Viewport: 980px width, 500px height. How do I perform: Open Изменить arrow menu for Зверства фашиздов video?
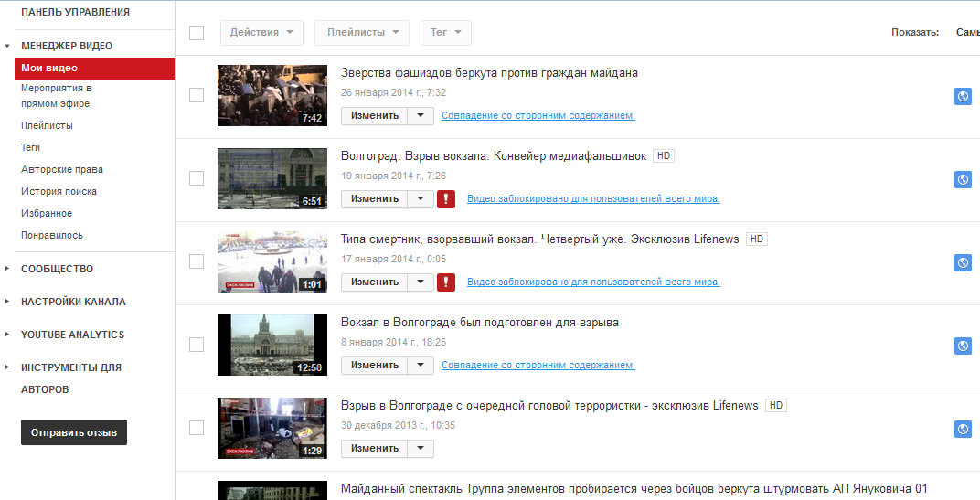pos(421,115)
